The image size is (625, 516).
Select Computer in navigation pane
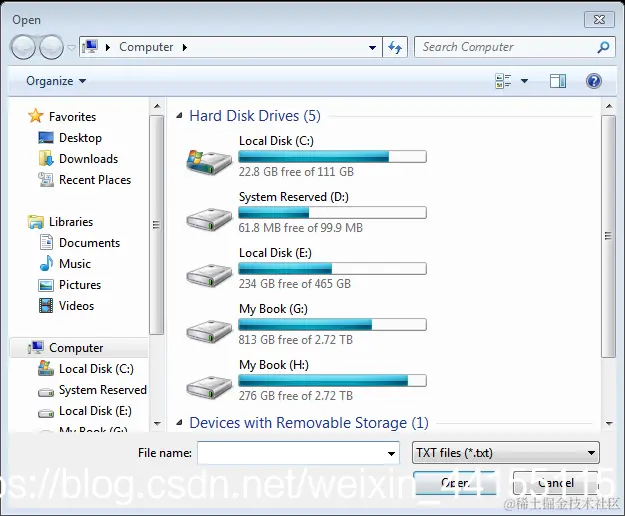tap(79, 348)
